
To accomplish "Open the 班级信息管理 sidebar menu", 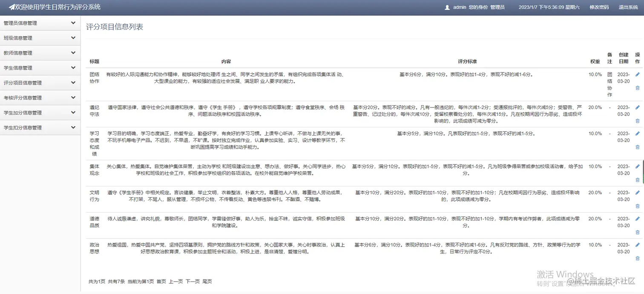I will click(40, 38).
